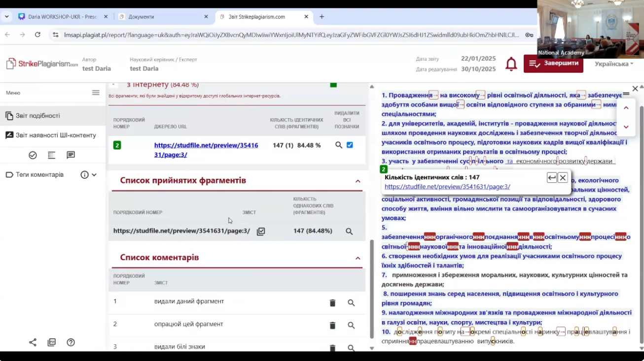The width and height of the screenshot is (644, 361).
Task: Open the Українська language dropdown
Action: [x=613, y=64]
